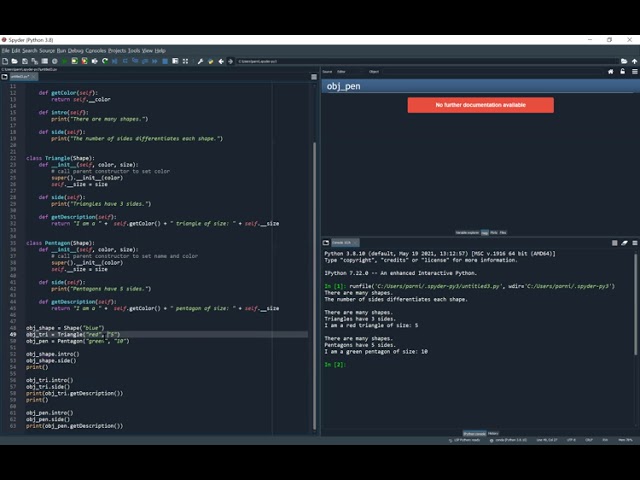Open the Run menu
The image size is (640, 480).
[61, 51]
